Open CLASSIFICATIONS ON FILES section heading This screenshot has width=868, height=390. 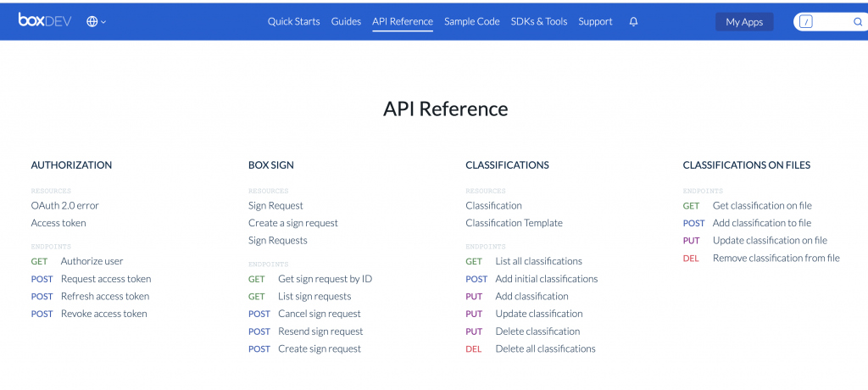(747, 165)
